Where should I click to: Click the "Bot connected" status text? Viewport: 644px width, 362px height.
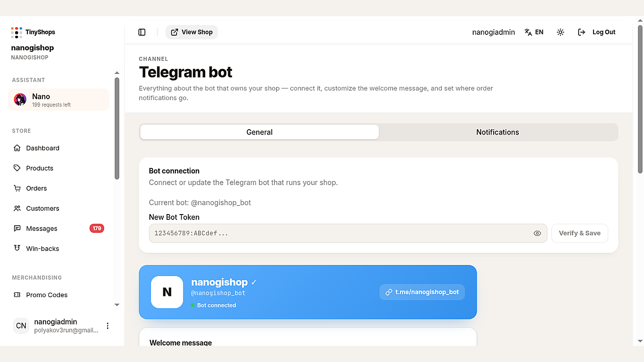pyautogui.click(x=216, y=305)
